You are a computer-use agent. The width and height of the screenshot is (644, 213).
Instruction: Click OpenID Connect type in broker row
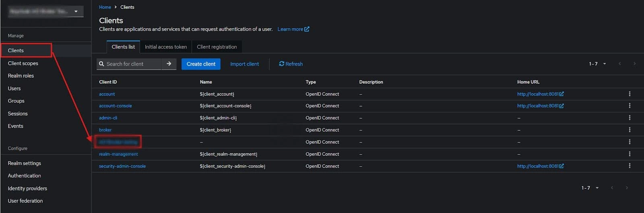pyautogui.click(x=322, y=130)
